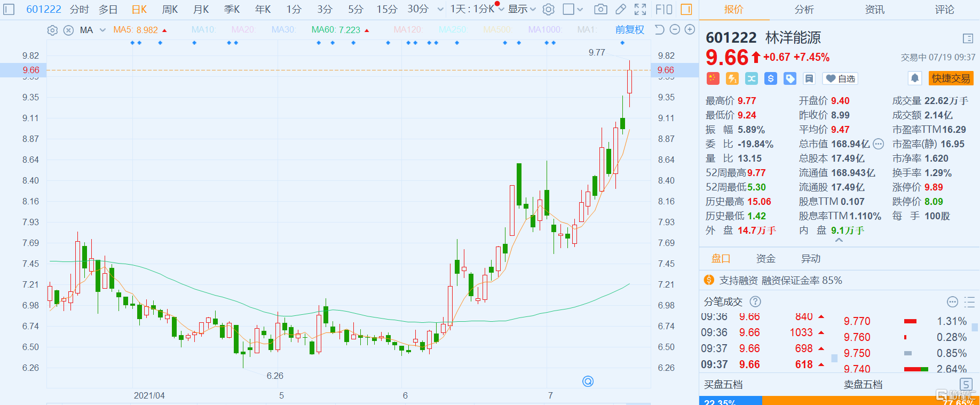The image size is (980, 405).
Task: Toggle the MA60 moving average line
Action: pos(336,30)
